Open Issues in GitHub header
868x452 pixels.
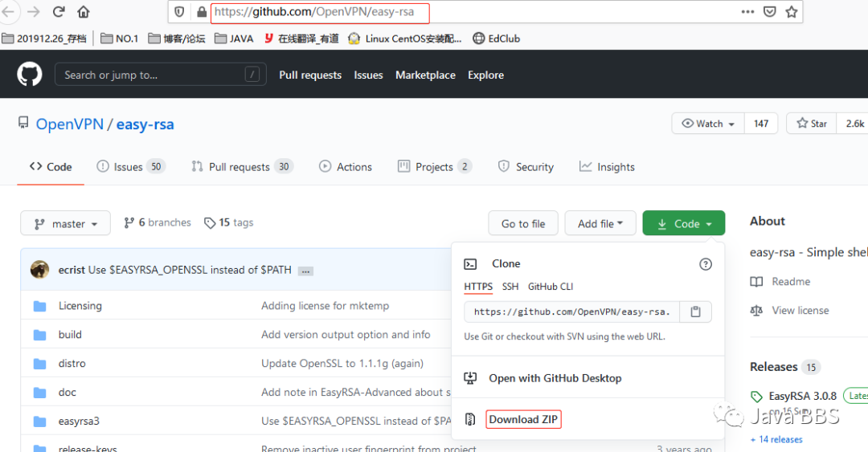pyautogui.click(x=368, y=75)
